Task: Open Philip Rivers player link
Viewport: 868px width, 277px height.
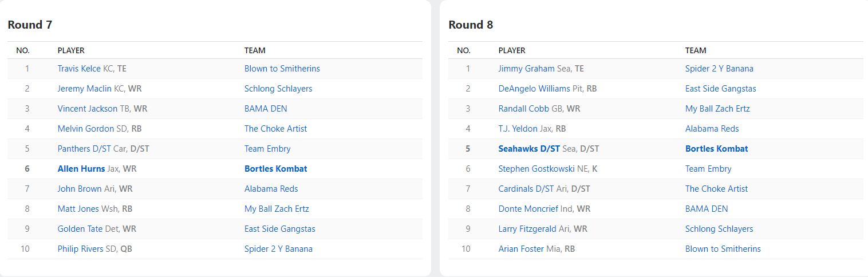Action: point(80,249)
